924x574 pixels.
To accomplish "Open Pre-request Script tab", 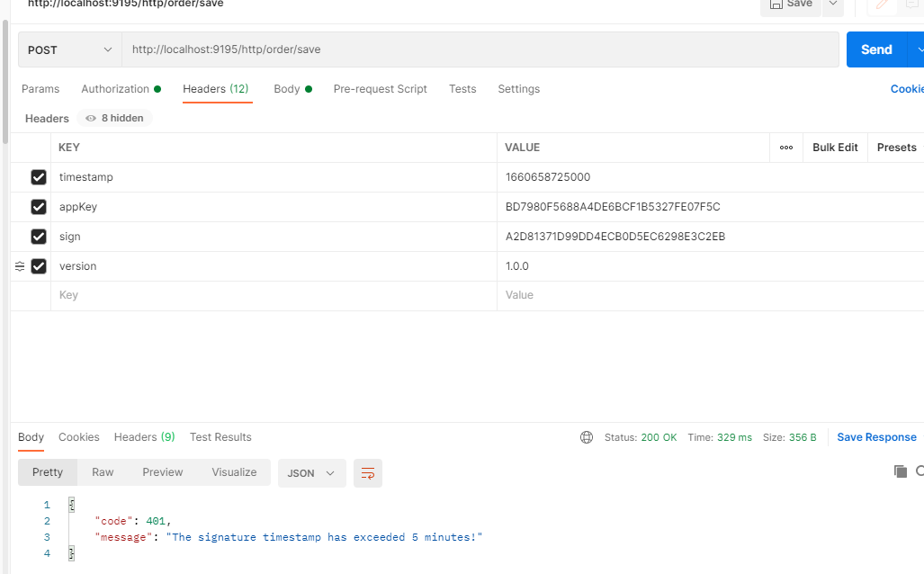I will point(380,89).
